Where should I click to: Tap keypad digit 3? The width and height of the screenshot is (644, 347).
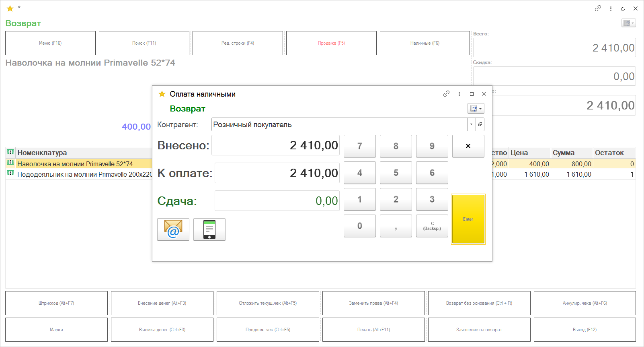[432, 199]
